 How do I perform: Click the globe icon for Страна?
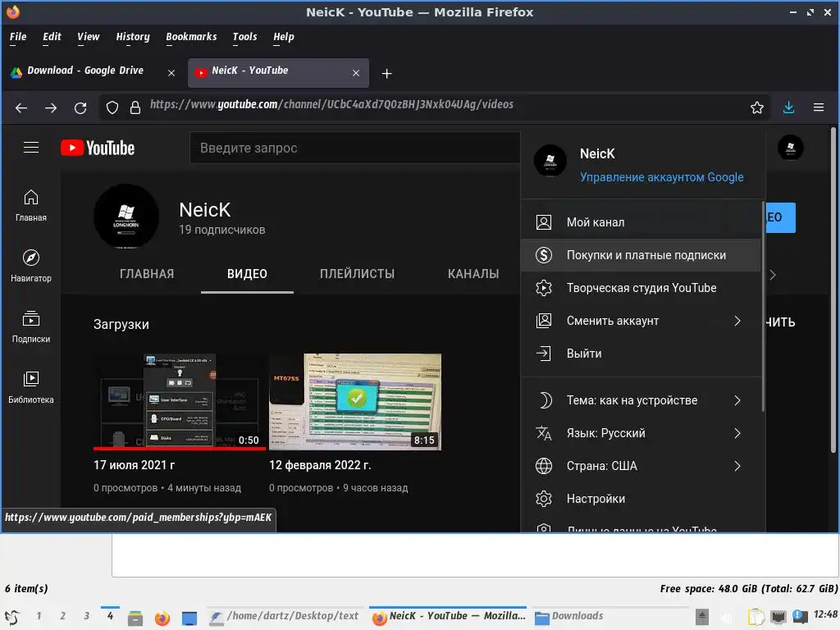pyautogui.click(x=544, y=466)
